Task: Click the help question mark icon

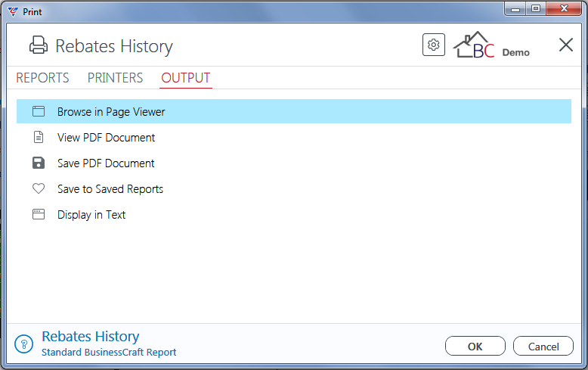Action: (24, 344)
